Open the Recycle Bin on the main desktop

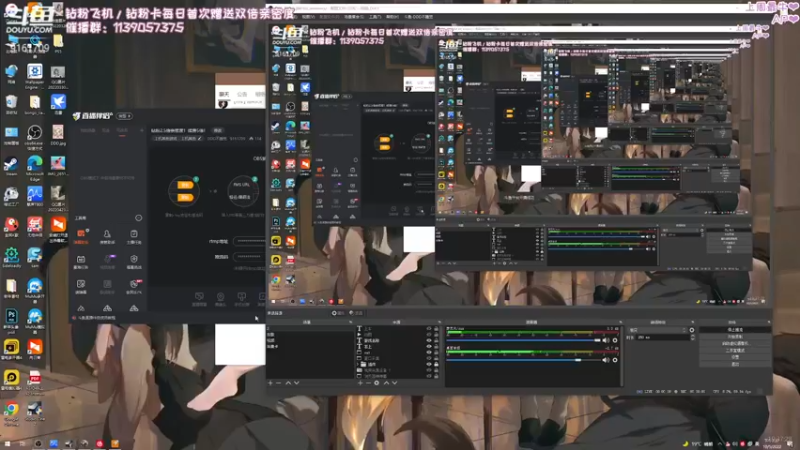(11, 104)
